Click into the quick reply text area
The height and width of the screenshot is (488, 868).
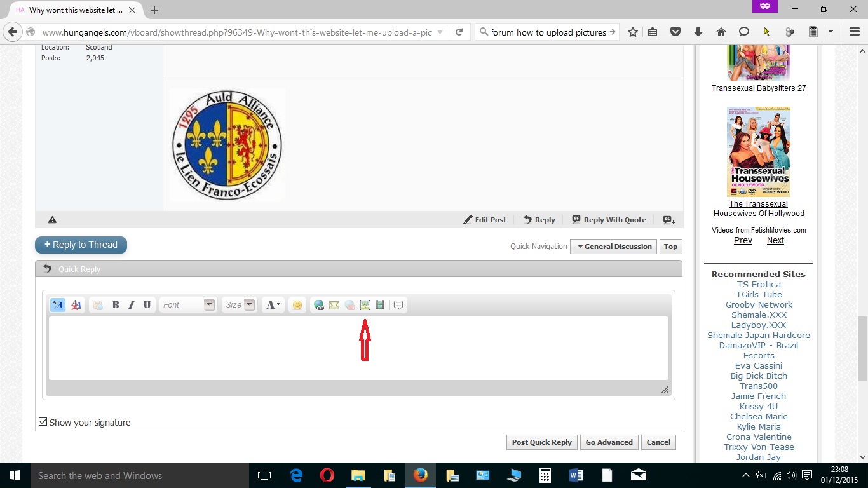[x=358, y=348]
